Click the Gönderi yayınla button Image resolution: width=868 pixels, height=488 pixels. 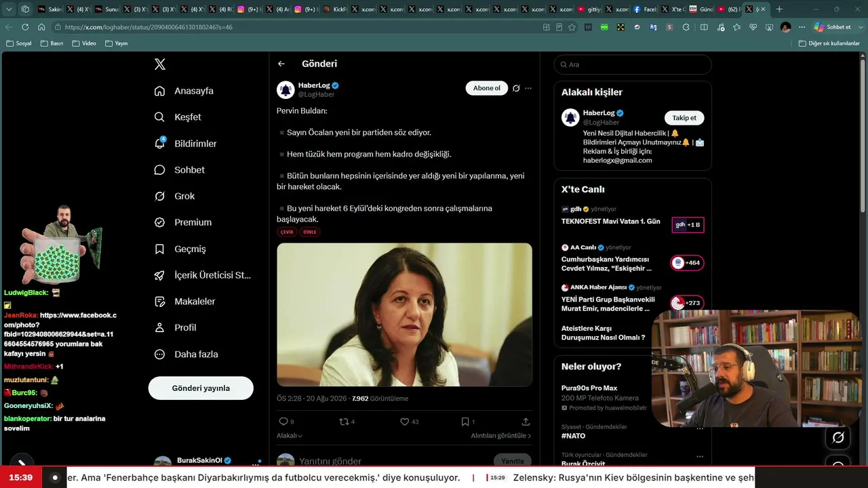click(201, 388)
